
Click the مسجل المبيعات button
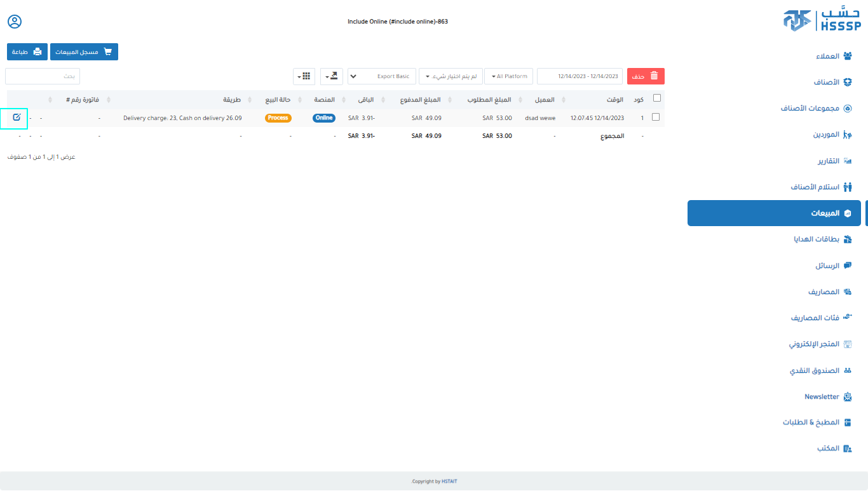pyautogui.click(x=84, y=52)
